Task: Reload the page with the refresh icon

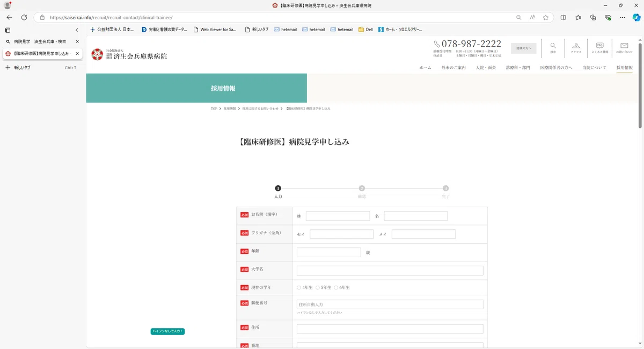Action: tap(24, 17)
